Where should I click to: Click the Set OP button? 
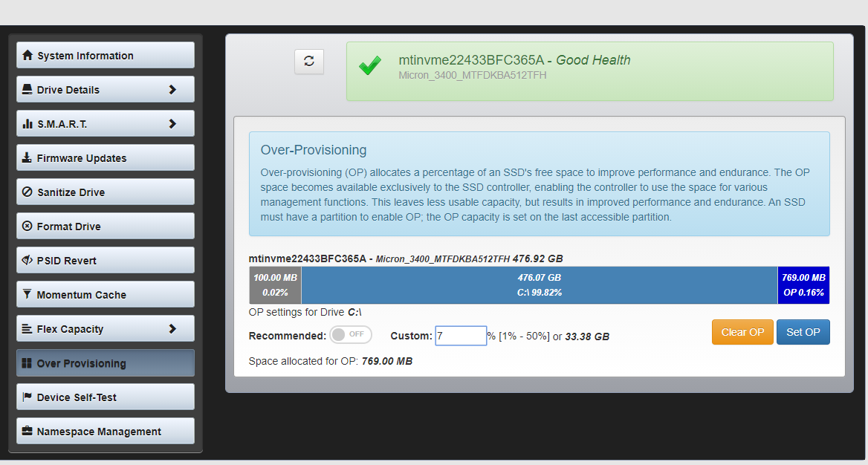pos(803,332)
